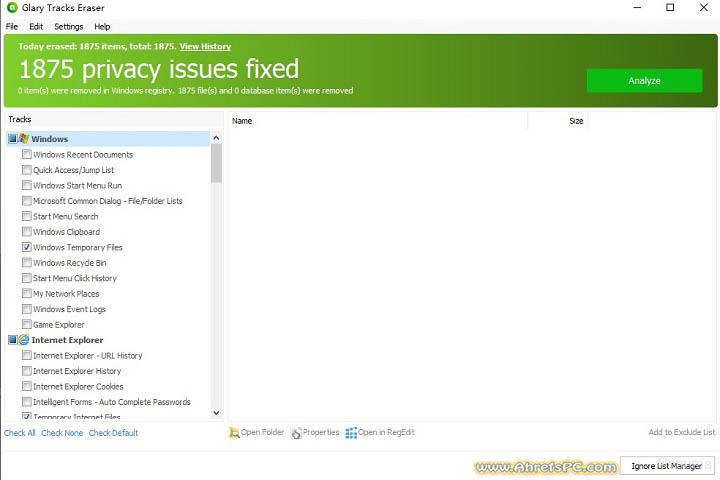
Task: Enable My Network Places checkbox
Action: (x=27, y=294)
